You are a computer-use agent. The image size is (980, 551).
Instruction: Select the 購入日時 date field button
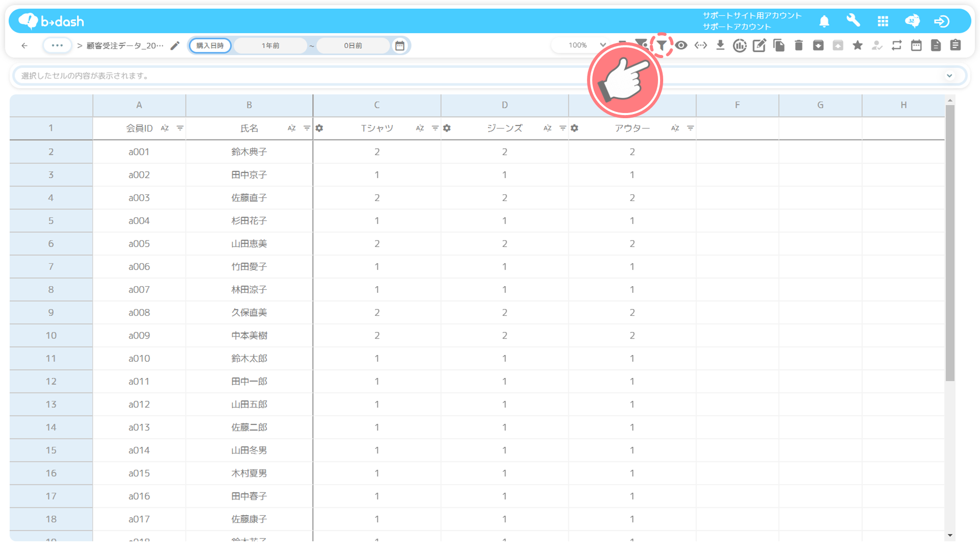pyautogui.click(x=210, y=46)
